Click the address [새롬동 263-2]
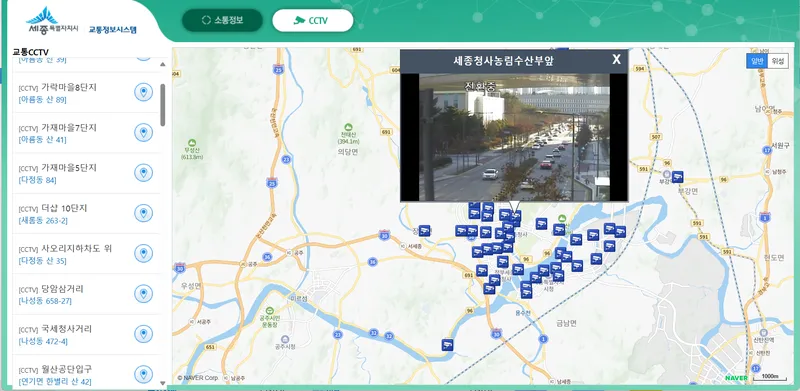The image size is (800, 391). 43,221
